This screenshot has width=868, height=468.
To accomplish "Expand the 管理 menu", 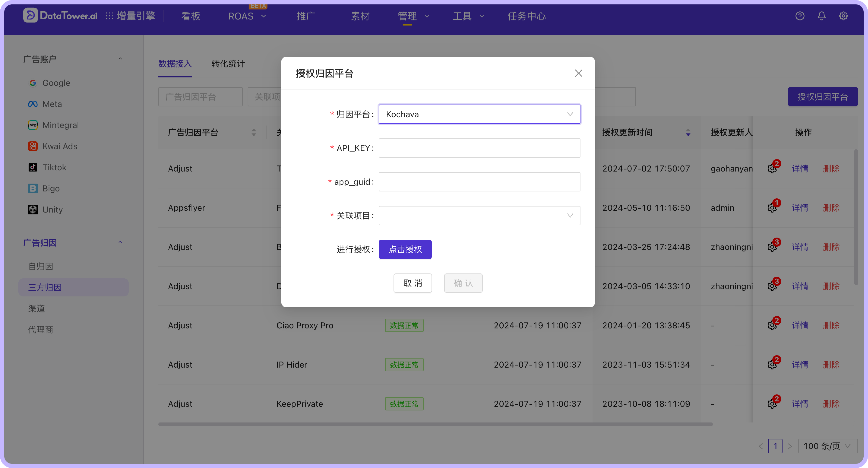I will tap(413, 16).
